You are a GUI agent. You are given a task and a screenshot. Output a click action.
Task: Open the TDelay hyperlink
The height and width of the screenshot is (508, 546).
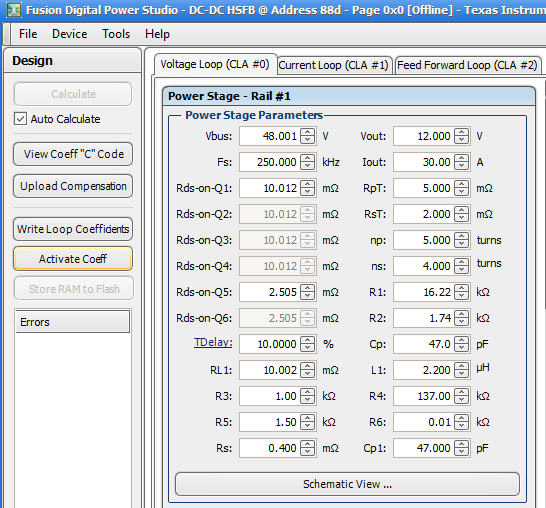click(x=213, y=343)
